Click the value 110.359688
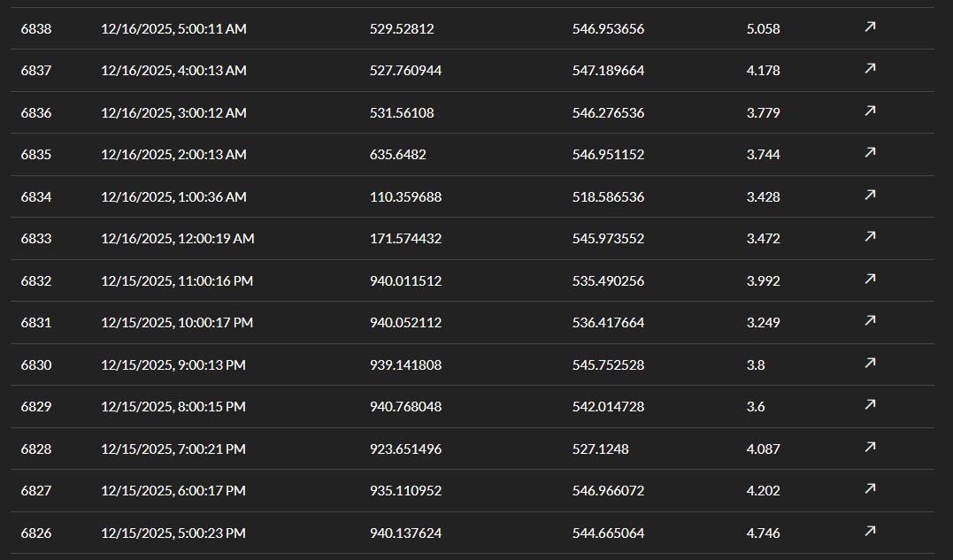The width and height of the screenshot is (953, 560). coord(405,197)
